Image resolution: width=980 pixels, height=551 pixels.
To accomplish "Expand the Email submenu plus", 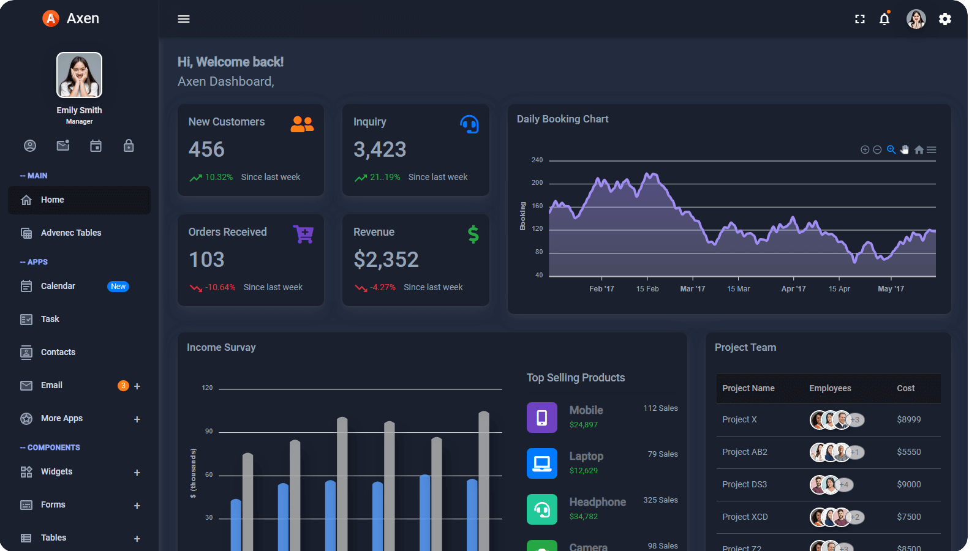I will pyautogui.click(x=137, y=386).
